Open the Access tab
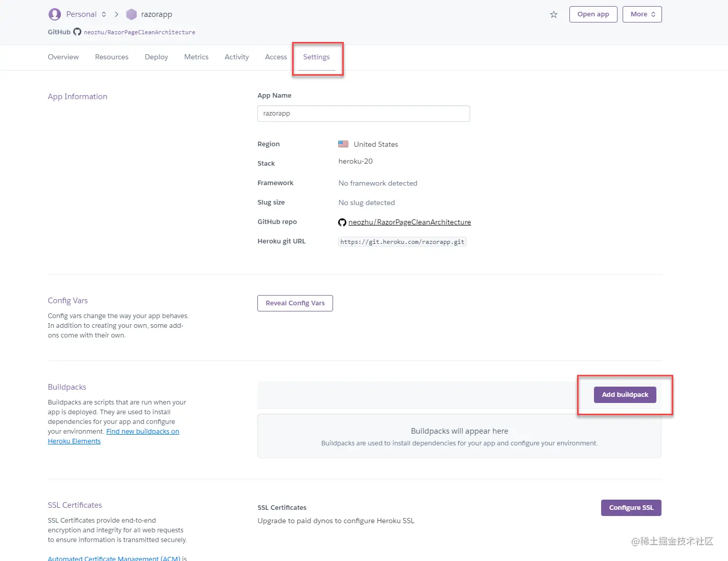728x561 pixels. pyautogui.click(x=276, y=57)
